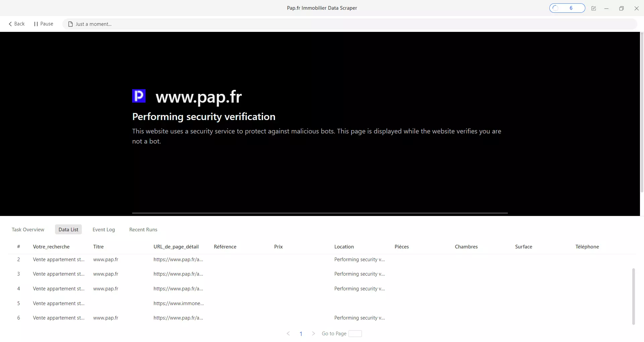Go to previous page of data list
The image size is (644, 342).
(x=288, y=334)
